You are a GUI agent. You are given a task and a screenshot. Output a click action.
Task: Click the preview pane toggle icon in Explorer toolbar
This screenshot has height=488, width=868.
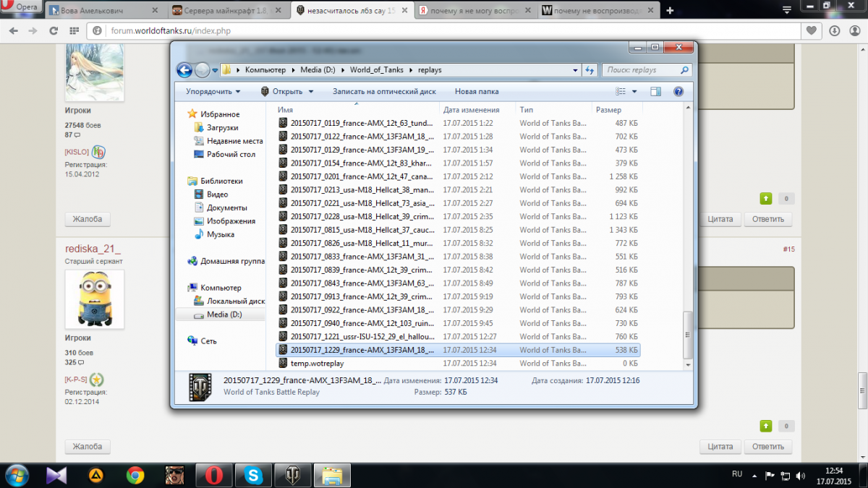point(655,92)
